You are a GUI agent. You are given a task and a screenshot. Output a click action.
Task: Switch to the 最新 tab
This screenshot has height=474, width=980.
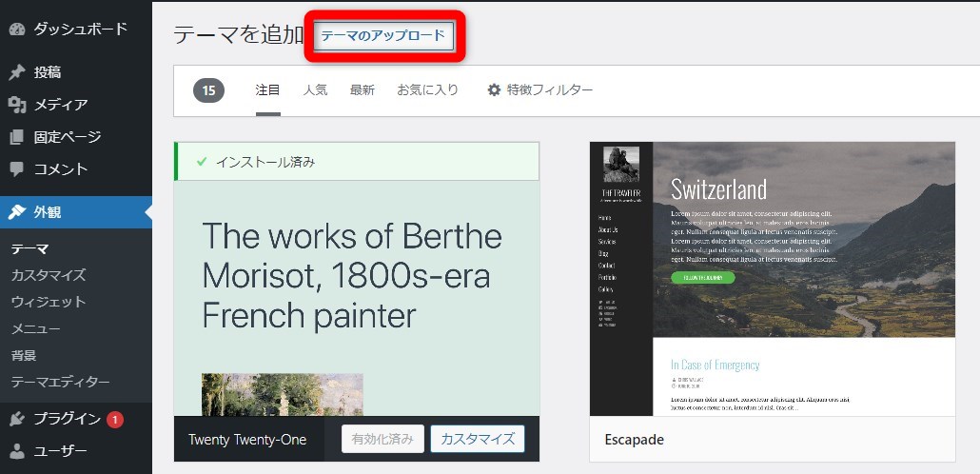point(362,90)
